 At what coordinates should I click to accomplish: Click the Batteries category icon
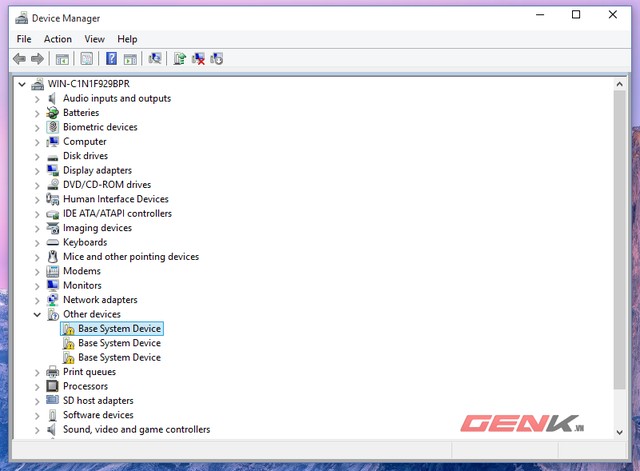point(53,113)
